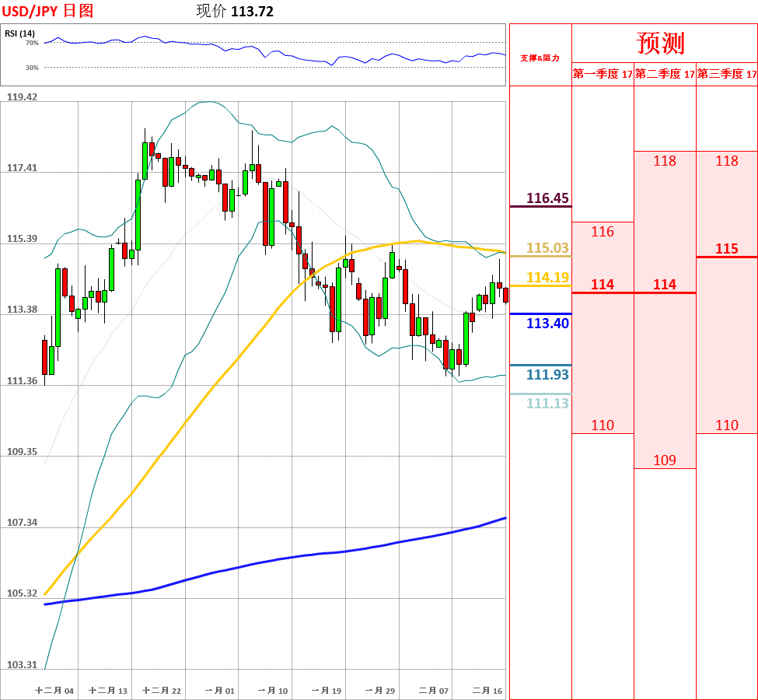Image resolution: width=758 pixels, height=700 pixels.
Task: Click the 30% RSI level label
Action: point(32,68)
